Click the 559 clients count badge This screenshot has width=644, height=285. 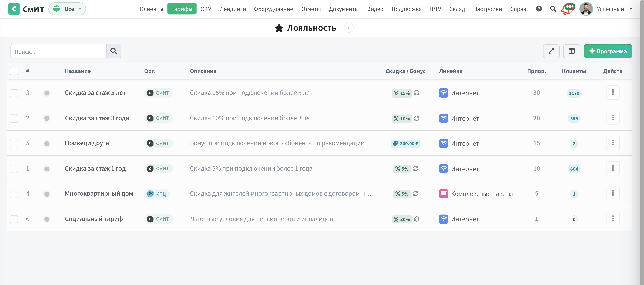[574, 118]
